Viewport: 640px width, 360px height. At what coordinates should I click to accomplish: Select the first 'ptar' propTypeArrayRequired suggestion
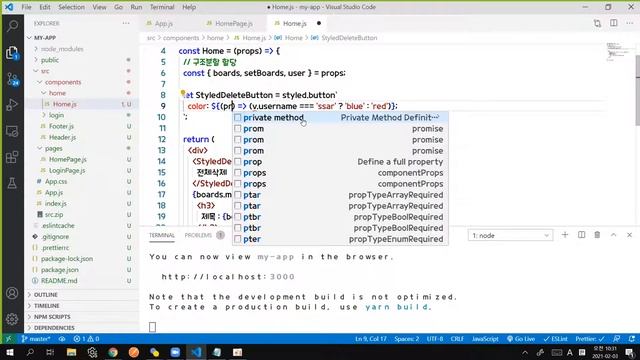click(340, 195)
